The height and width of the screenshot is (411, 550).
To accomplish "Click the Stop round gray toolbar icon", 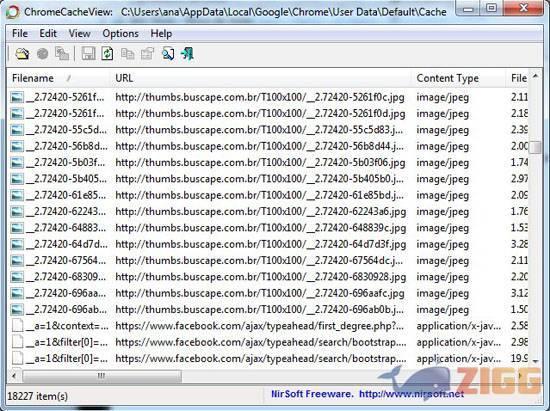I will [x=42, y=54].
